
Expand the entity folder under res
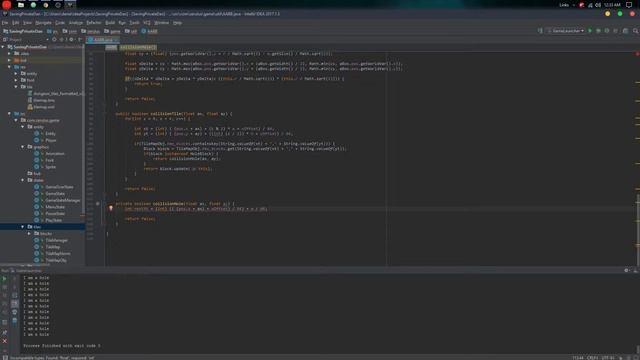coord(16,73)
